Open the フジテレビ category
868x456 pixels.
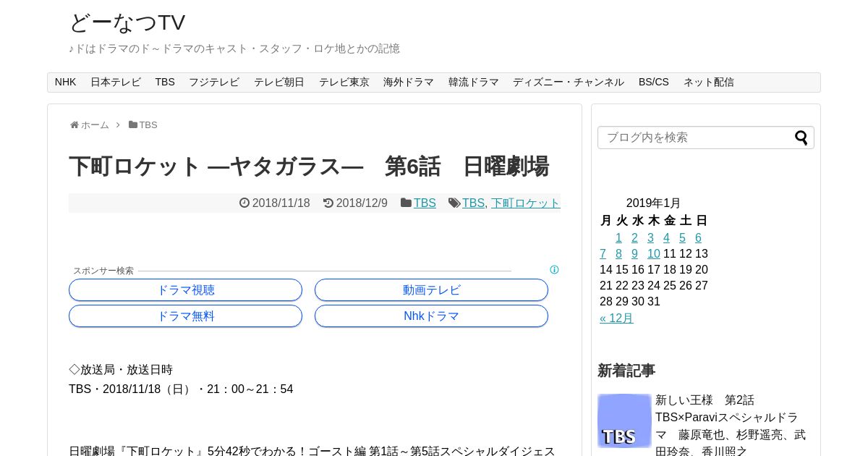click(x=214, y=83)
